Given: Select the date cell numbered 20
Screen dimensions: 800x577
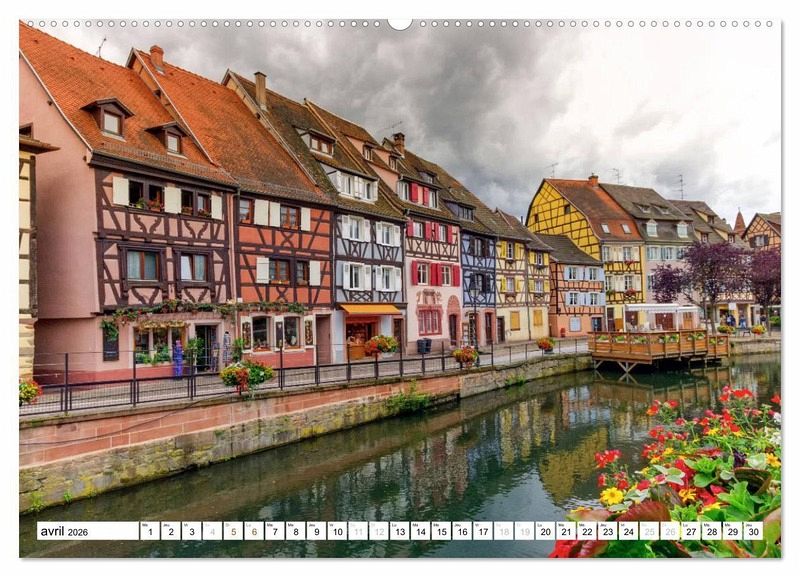Looking at the screenshot, I should tap(545, 531).
